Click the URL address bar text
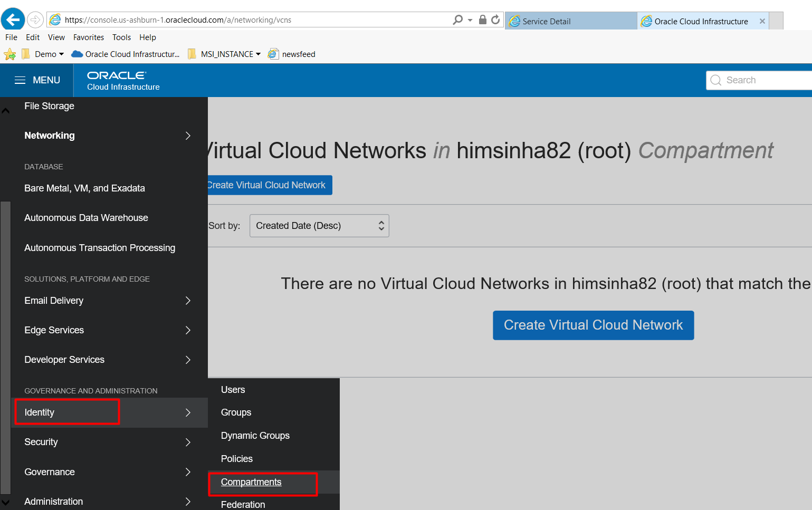The image size is (812, 510). pos(178,20)
